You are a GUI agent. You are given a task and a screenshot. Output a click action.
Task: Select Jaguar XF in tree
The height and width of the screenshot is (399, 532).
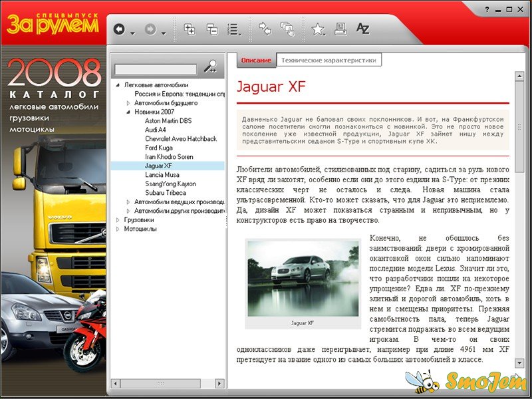[158, 166]
